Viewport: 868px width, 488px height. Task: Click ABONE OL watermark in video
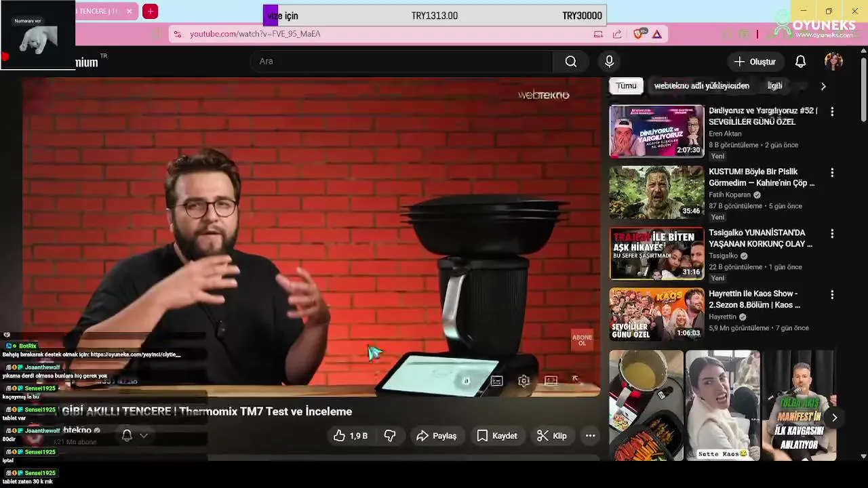(582, 340)
